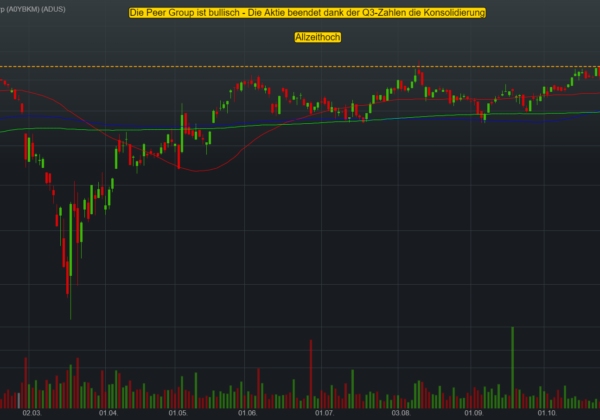The height and width of the screenshot is (420, 600).
Task: Click the '01.10.' date axis label
Action: (x=547, y=413)
